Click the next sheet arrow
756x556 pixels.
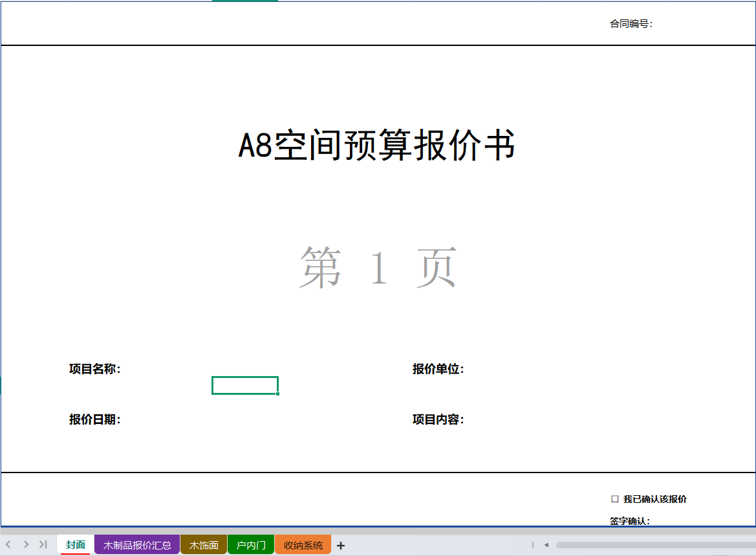click(26, 544)
